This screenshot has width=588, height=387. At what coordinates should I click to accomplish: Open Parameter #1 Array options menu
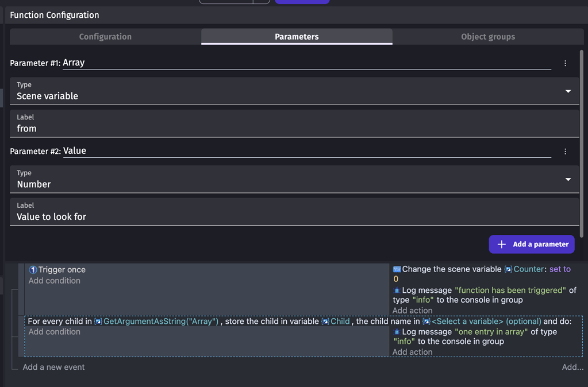click(565, 63)
